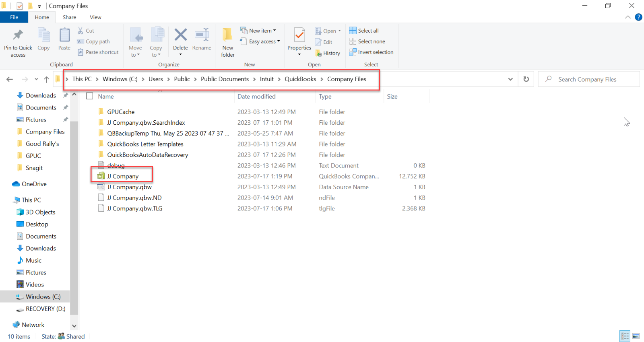Viewport: 644px width, 342px height.
Task: Click Windows (C:) in the breadcrumb
Action: pyautogui.click(x=120, y=79)
